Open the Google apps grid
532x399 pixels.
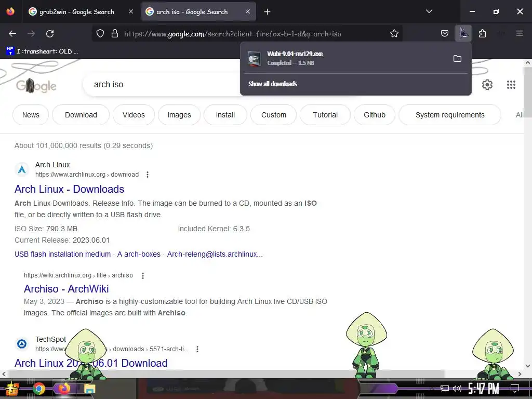click(x=511, y=85)
